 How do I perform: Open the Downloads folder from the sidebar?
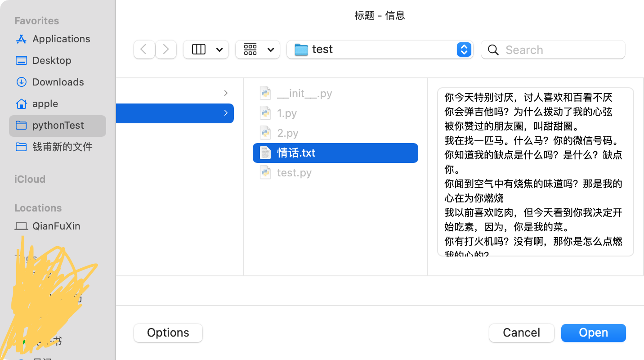point(58,82)
